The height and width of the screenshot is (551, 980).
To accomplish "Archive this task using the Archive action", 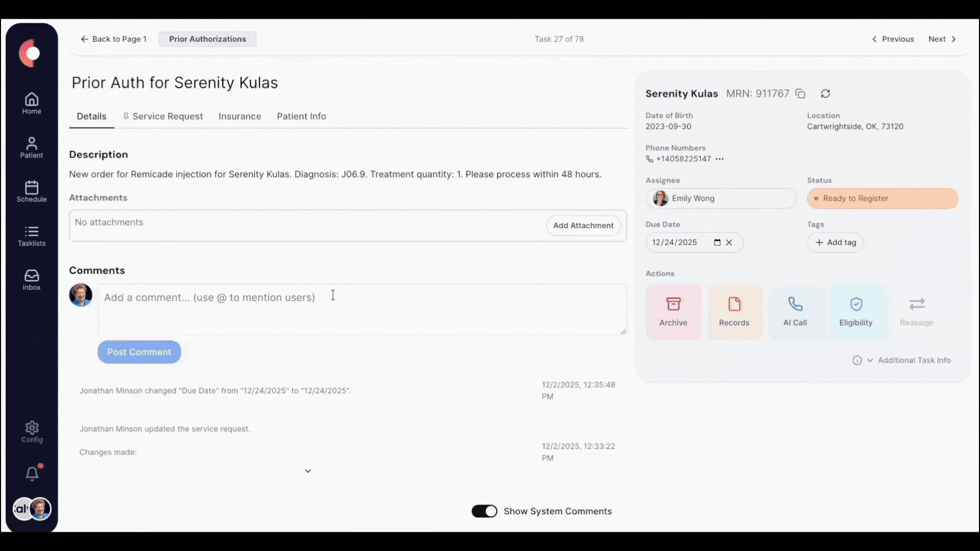I will tap(673, 311).
